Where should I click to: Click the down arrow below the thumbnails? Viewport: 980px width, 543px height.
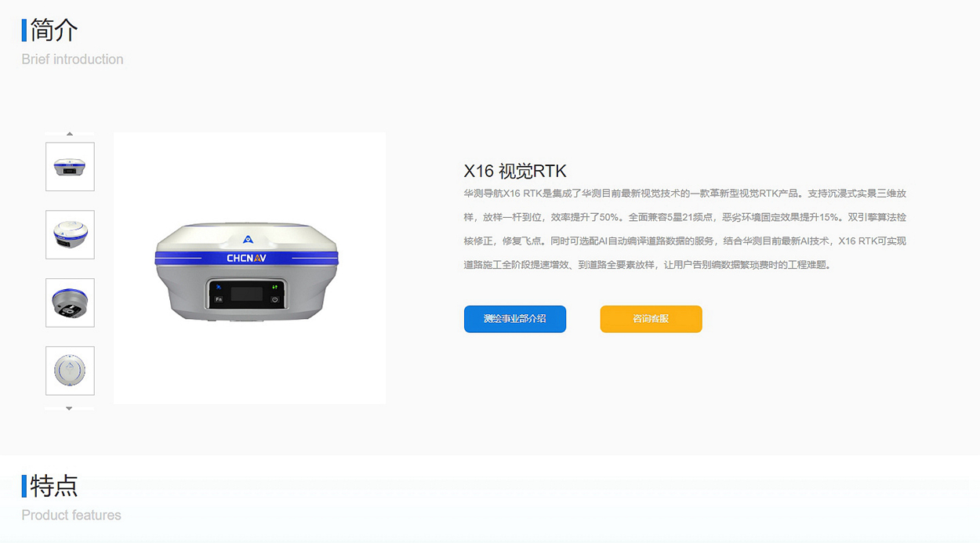pyautogui.click(x=70, y=408)
